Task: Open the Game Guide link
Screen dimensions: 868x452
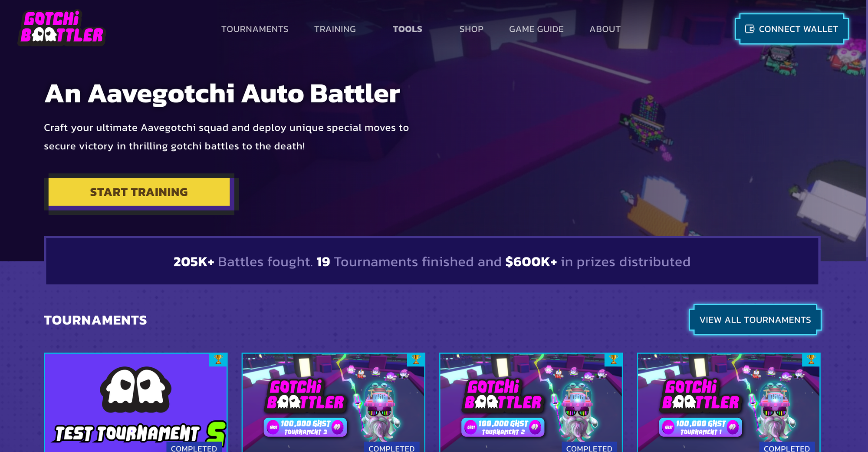Action: coord(536,29)
